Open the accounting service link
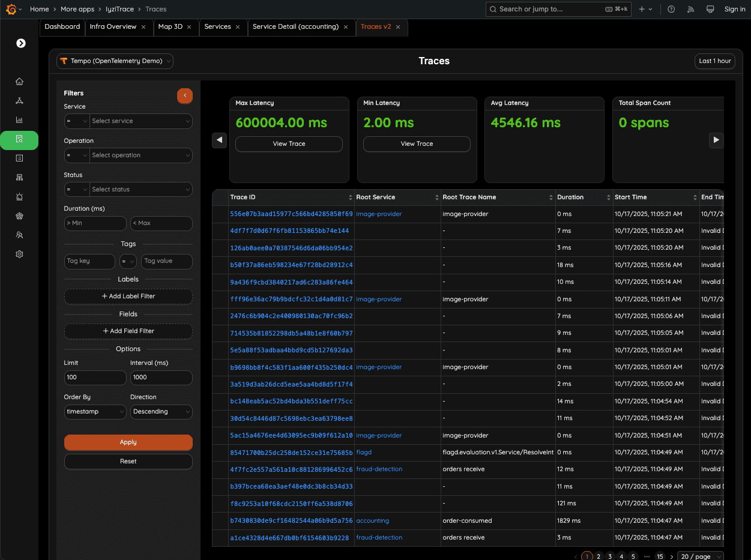751x560 pixels. tap(372, 520)
